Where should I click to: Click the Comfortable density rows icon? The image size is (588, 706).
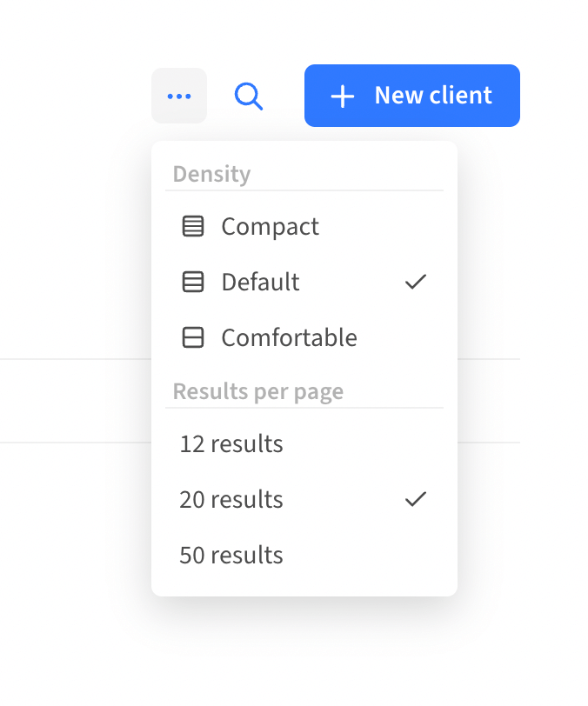click(x=193, y=337)
